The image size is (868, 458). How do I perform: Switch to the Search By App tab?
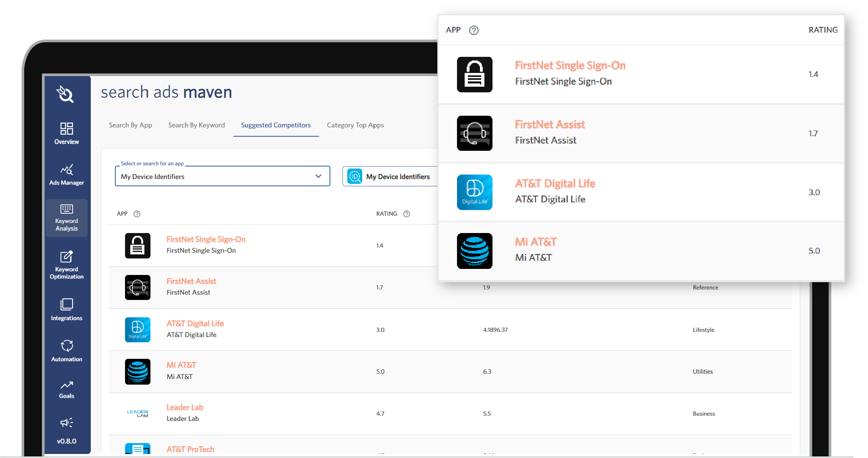pyautogui.click(x=130, y=125)
